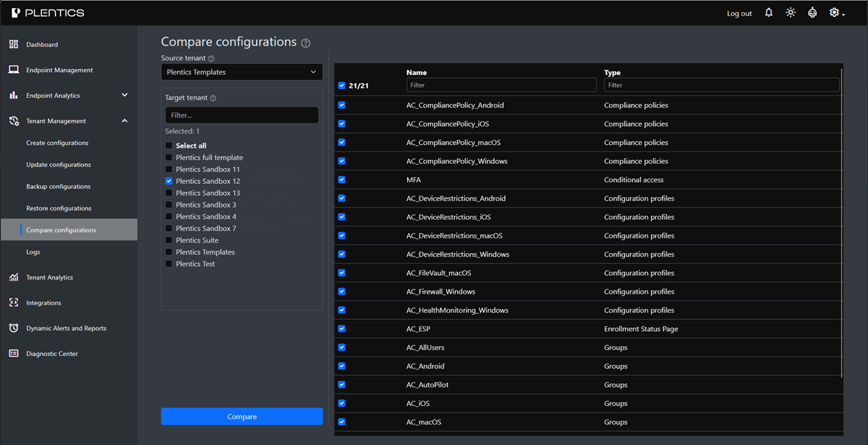The image size is (868, 445).
Task: Click the Integrations icon in sidebar
Action: click(x=13, y=302)
